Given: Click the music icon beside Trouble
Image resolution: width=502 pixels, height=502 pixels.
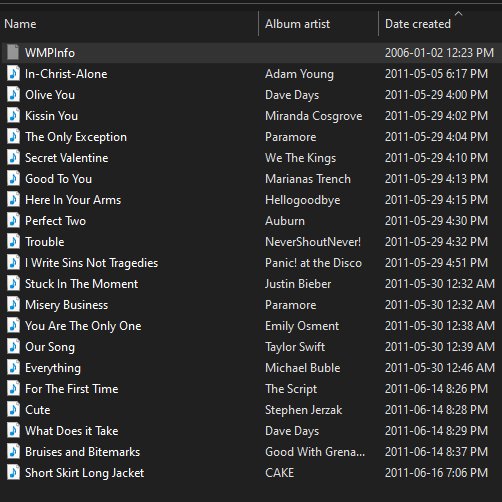Looking at the screenshot, I should tap(13, 241).
